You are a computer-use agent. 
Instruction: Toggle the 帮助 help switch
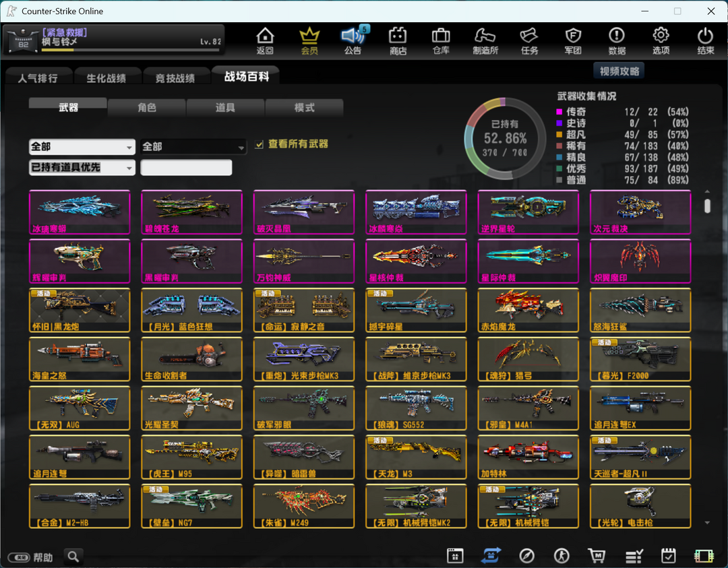19,557
